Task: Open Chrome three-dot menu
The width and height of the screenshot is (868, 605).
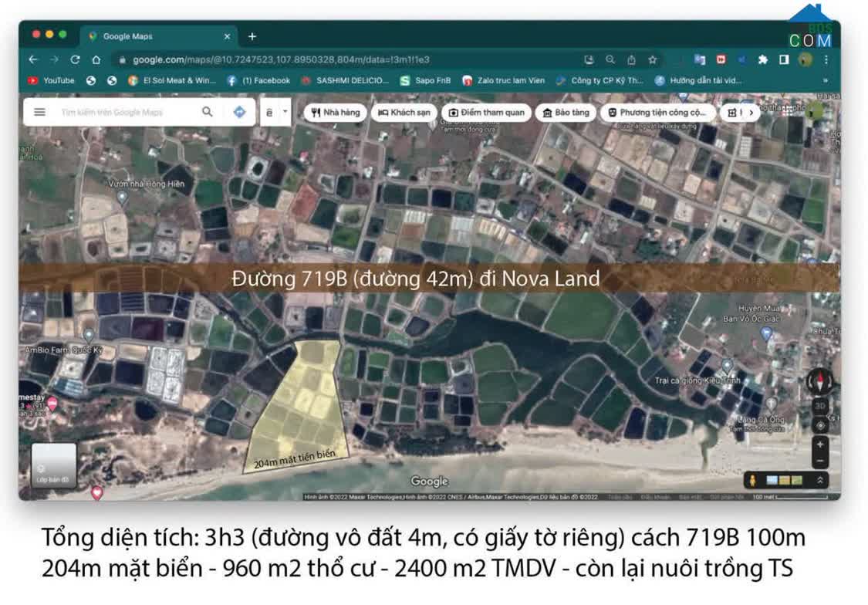Action: (826, 59)
